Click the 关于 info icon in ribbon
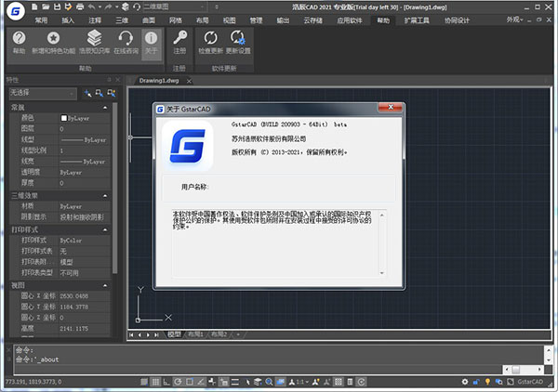558x392 pixels. point(152,44)
